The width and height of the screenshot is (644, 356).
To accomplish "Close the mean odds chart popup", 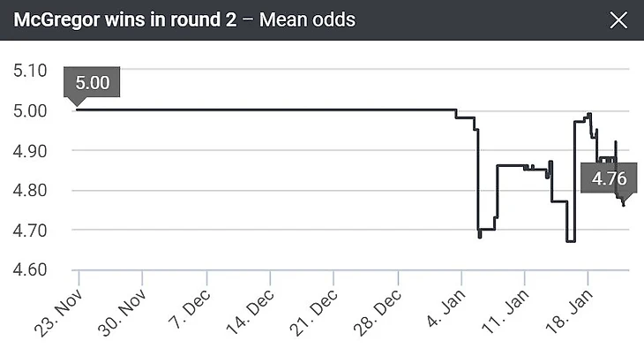I will tap(619, 19).
